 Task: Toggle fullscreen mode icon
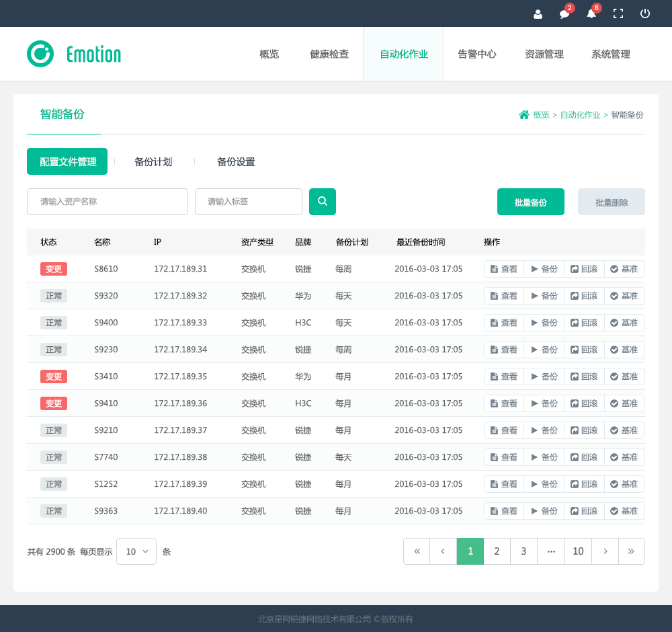[618, 13]
